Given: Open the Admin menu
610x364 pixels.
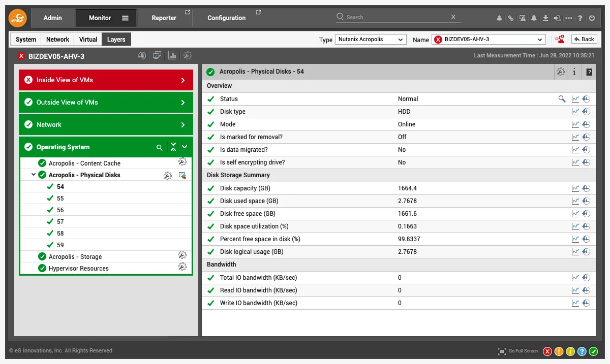Looking at the screenshot, I should [x=53, y=18].
